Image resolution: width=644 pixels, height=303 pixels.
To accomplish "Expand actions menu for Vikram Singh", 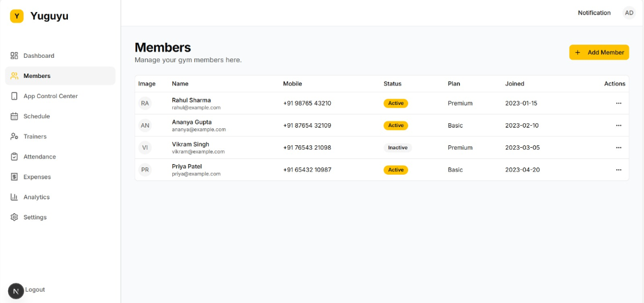I will pos(618,148).
